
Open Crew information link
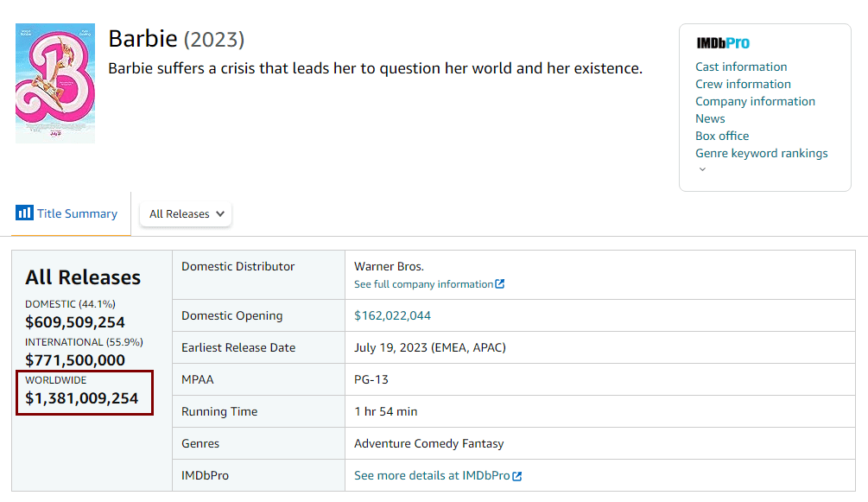coord(743,84)
